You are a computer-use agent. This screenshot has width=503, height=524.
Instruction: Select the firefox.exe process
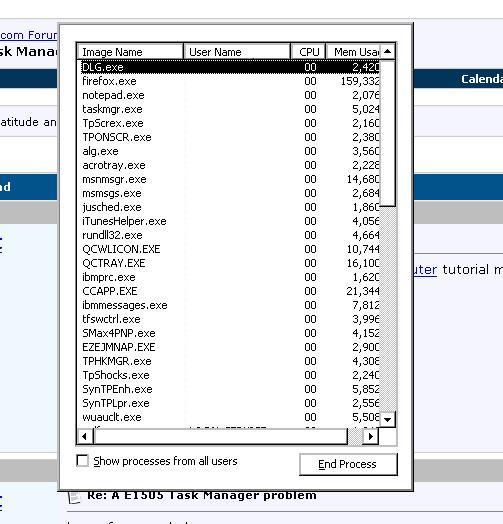click(230, 81)
